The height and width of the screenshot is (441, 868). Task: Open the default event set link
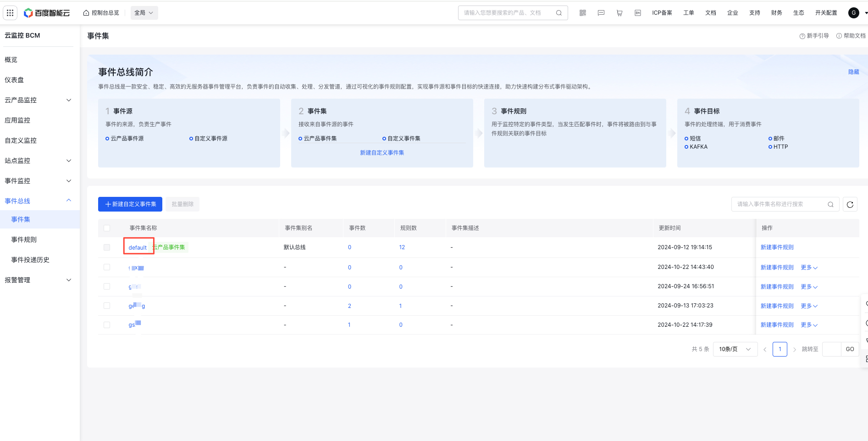tap(138, 248)
